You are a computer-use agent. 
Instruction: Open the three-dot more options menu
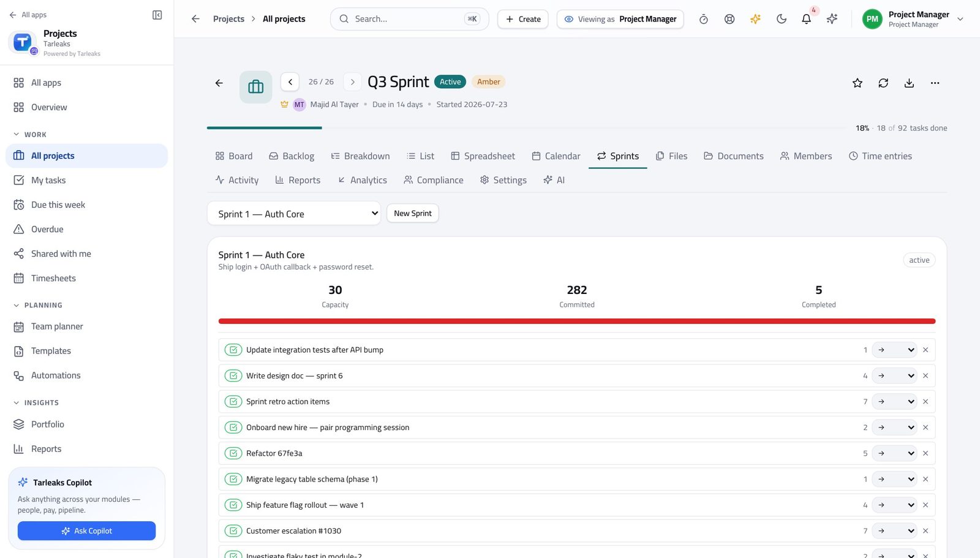[x=935, y=83]
